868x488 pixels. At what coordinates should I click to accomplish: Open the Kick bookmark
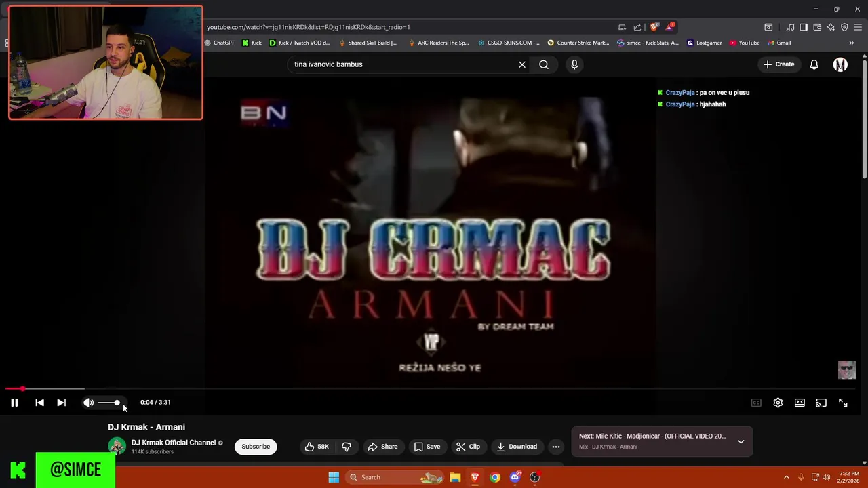[252, 43]
